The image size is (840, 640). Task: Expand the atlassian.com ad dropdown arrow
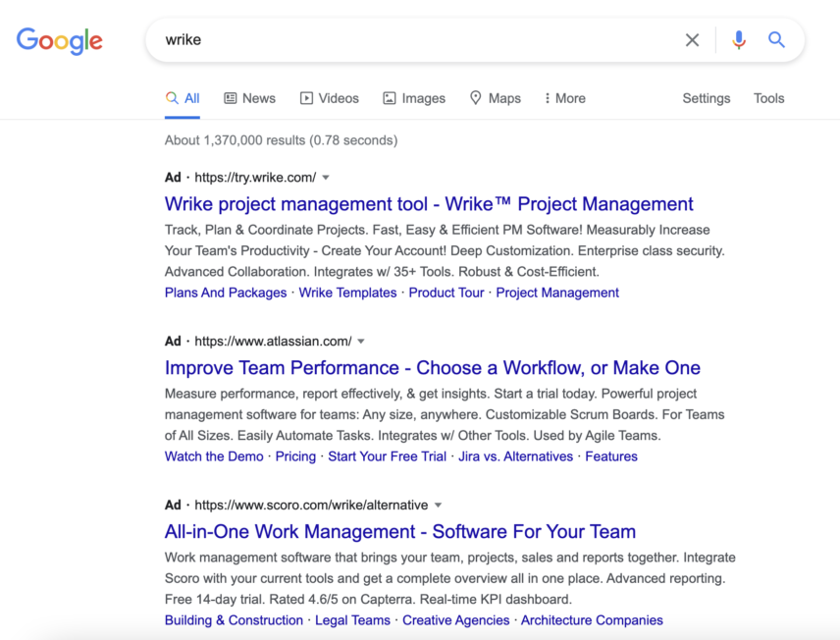pos(361,342)
